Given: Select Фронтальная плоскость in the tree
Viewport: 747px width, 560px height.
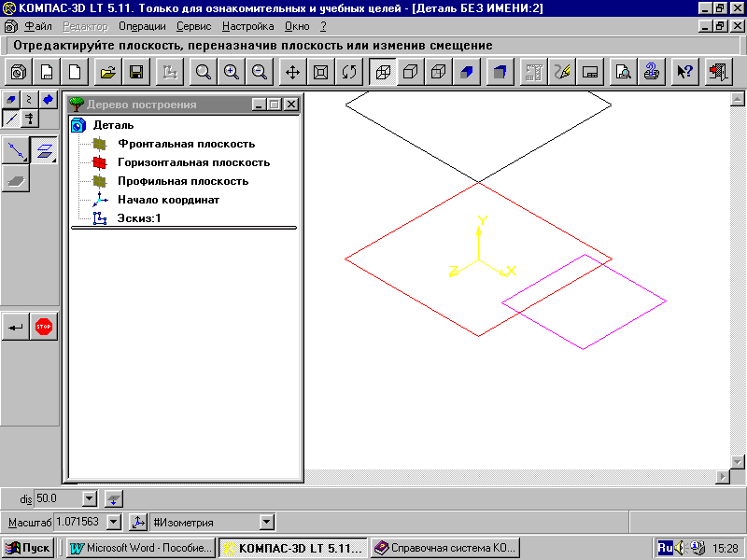Looking at the screenshot, I should pyautogui.click(x=186, y=144).
